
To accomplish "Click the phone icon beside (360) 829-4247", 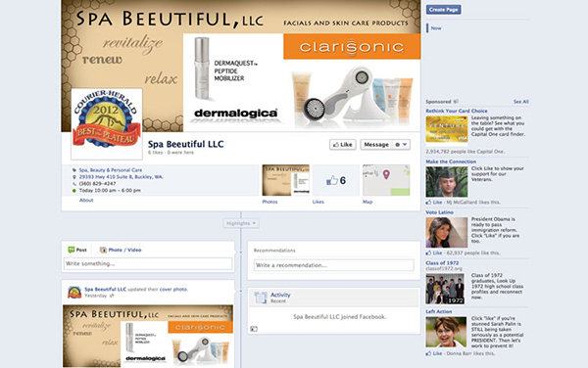I will point(74,184).
